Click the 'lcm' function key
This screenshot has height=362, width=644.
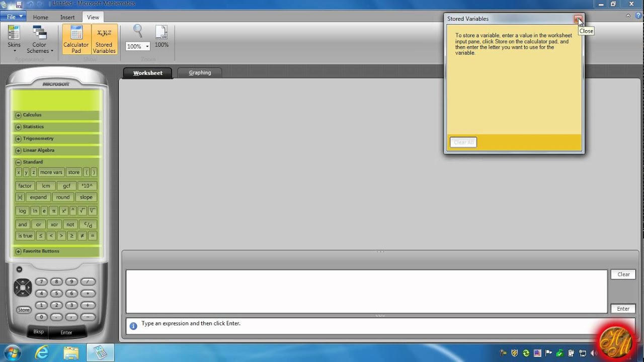coord(46,186)
